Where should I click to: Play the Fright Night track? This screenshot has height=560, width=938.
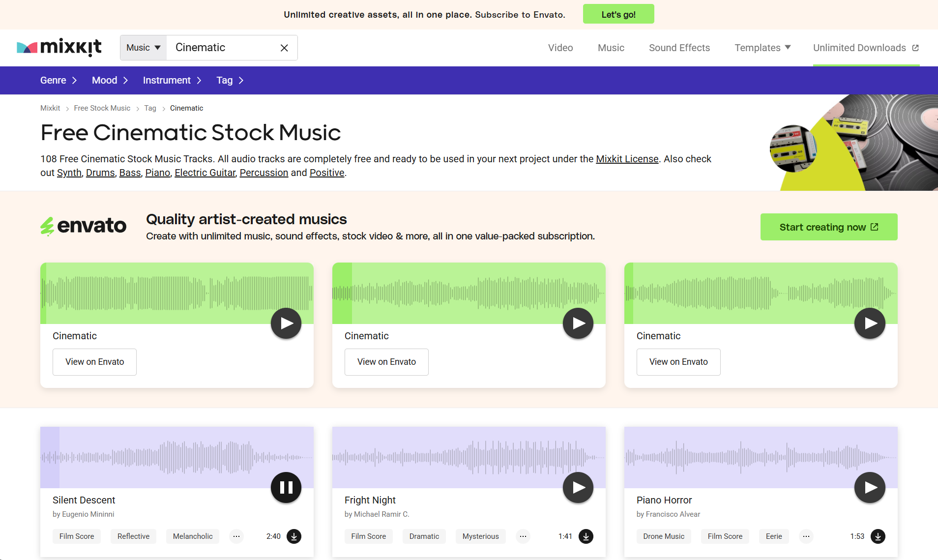click(x=578, y=487)
